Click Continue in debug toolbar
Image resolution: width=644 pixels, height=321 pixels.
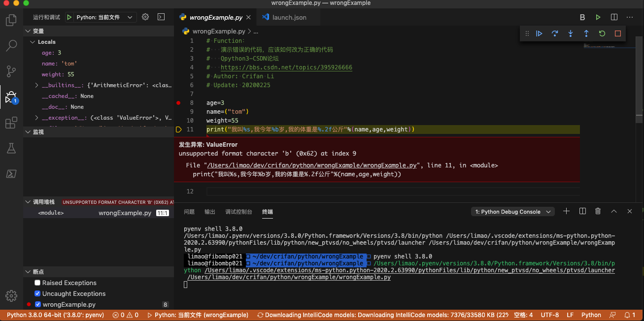(539, 33)
